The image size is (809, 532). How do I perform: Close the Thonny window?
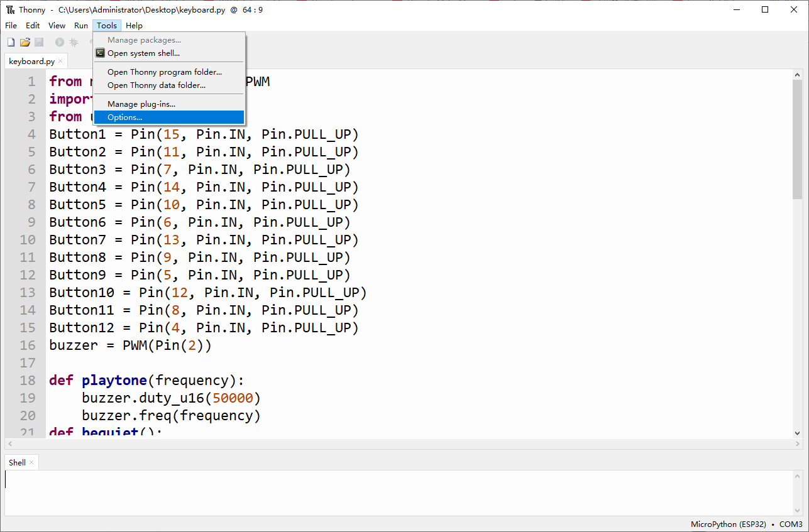[794, 9]
